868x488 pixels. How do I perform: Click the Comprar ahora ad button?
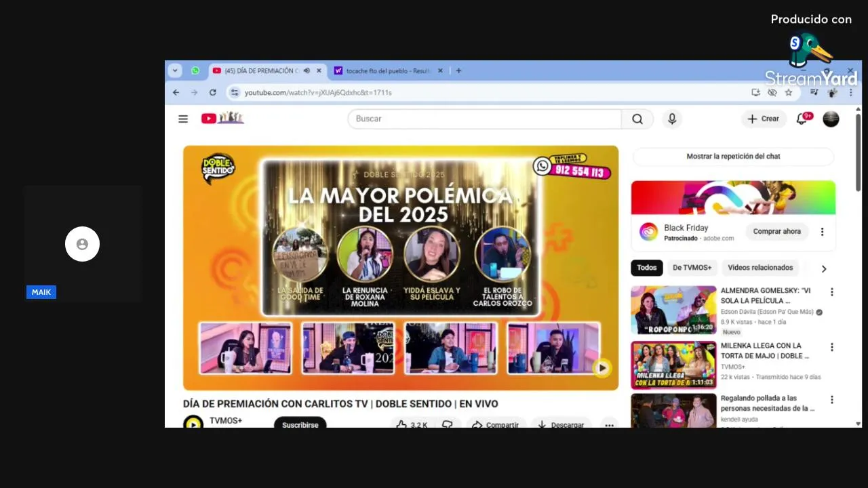coord(777,232)
